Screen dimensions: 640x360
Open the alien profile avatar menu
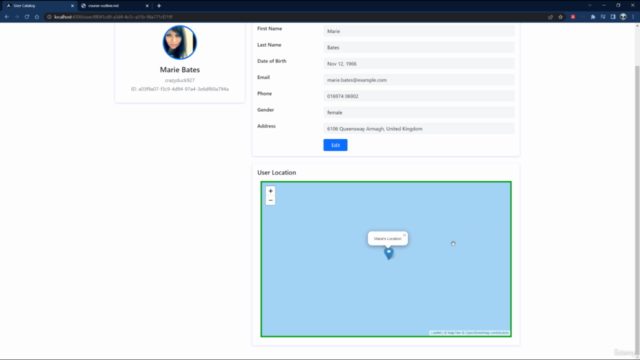click(x=623, y=17)
